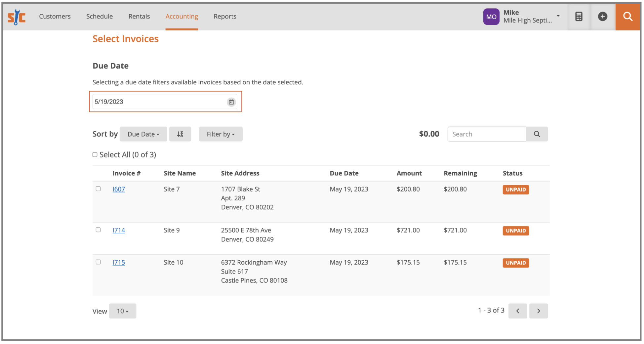
Task: Toggle sort direction button
Action: (x=180, y=134)
